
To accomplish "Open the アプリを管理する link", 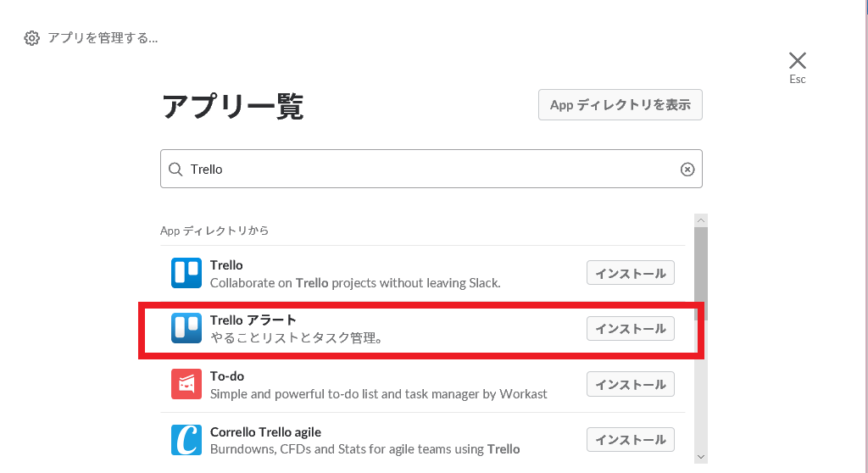I will tap(103, 38).
